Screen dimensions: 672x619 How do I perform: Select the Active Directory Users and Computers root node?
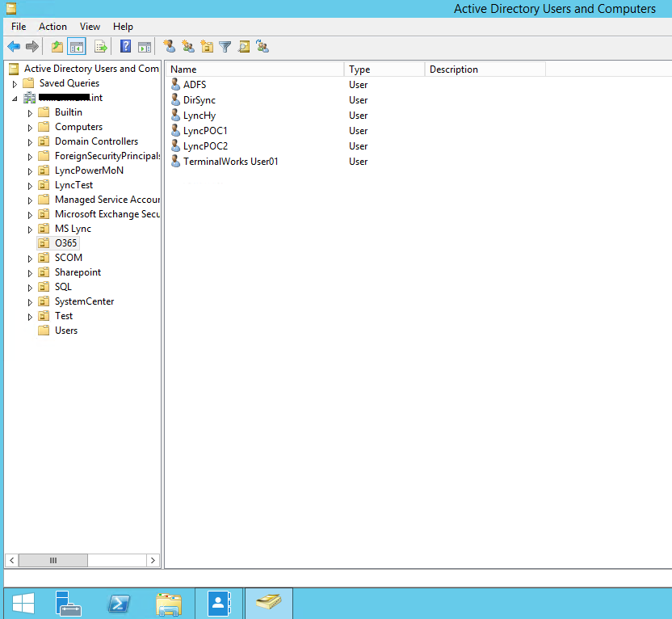(91, 69)
